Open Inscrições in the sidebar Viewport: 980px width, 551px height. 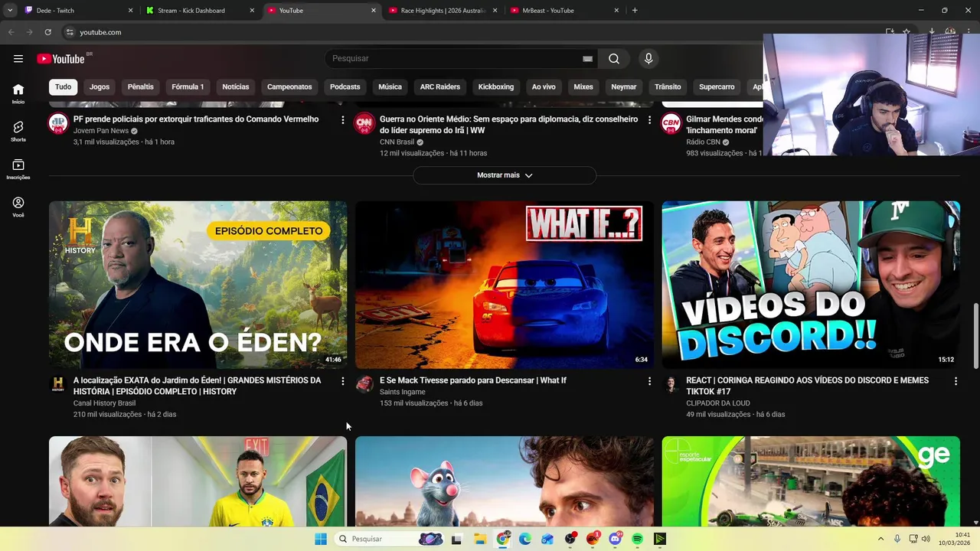pyautogui.click(x=18, y=169)
